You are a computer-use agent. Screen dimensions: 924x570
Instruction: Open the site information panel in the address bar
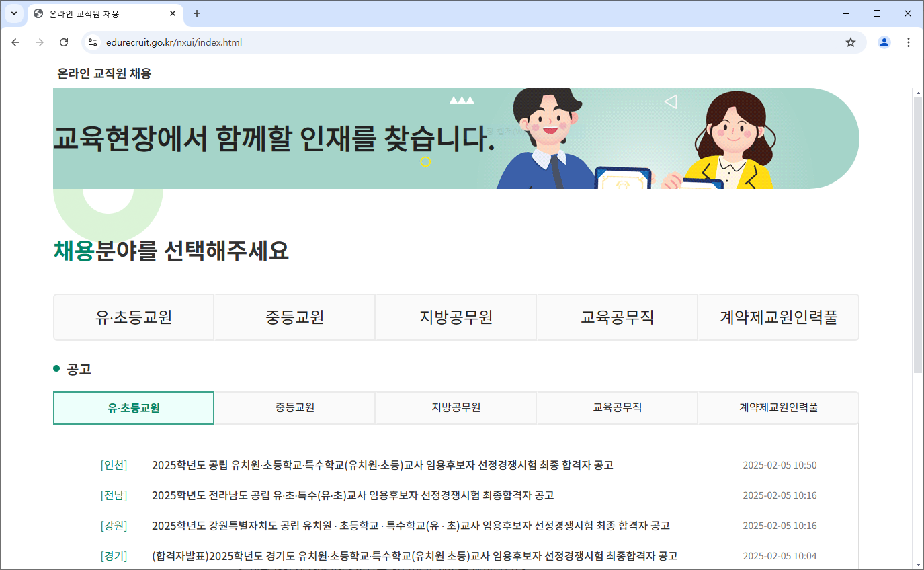pyautogui.click(x=91, y=42)
